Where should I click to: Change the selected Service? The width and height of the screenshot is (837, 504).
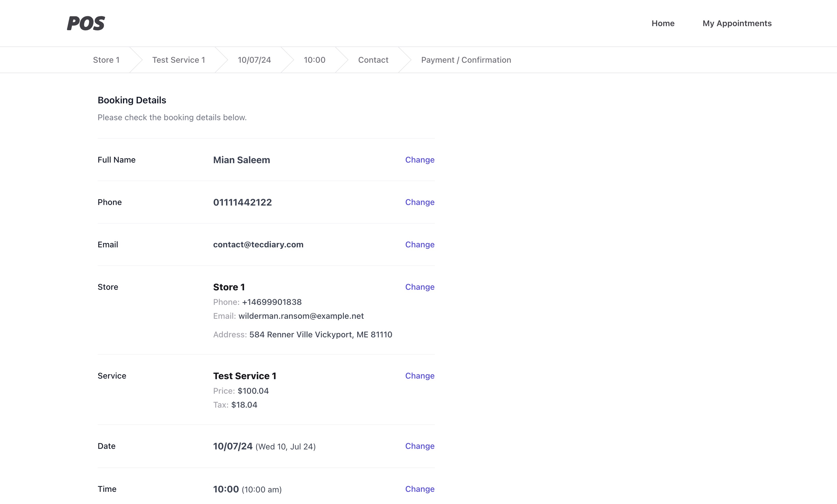(x=420, y=376)
